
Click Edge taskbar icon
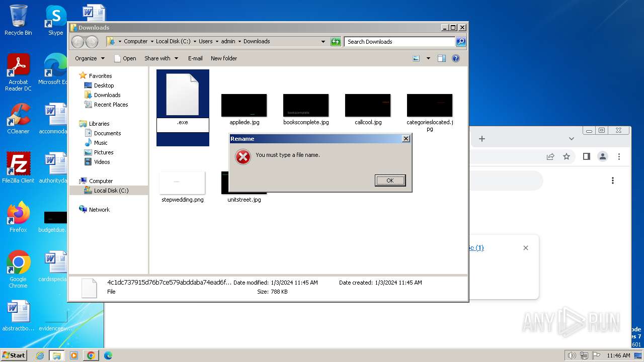point(108,355)
